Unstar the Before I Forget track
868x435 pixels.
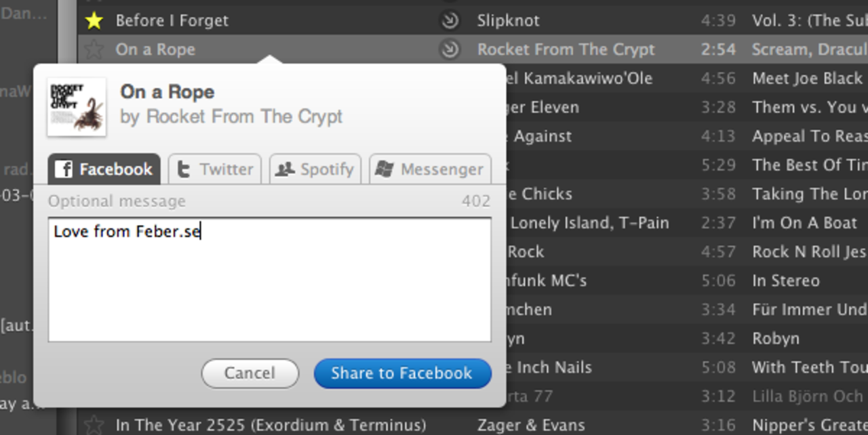pyautogui.click(x=94, y=21)
